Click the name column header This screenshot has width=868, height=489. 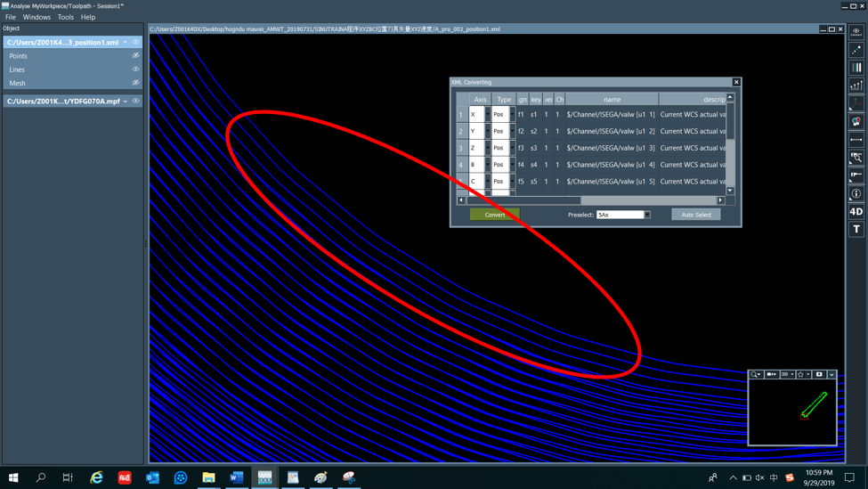tap(612, 99)
